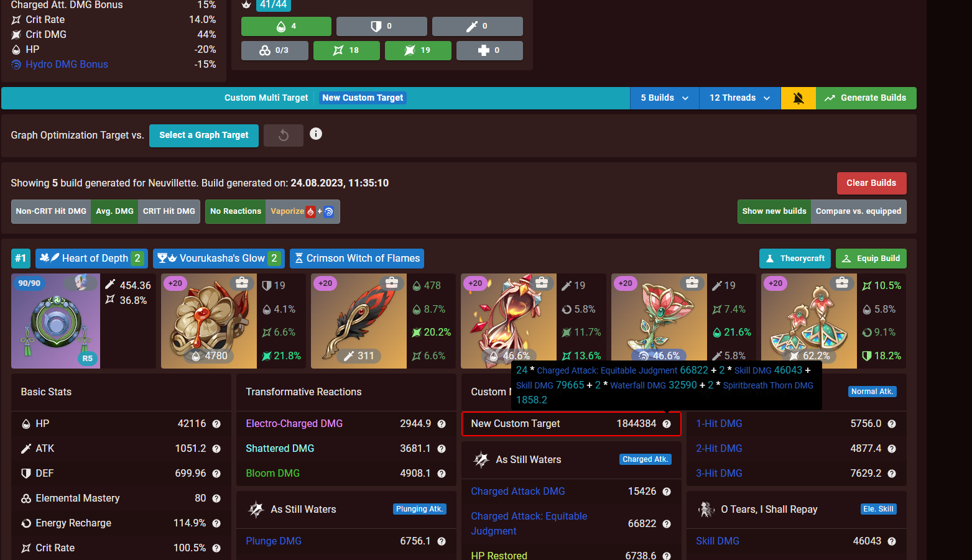Open help icon for Electro-Charged DMG
972x560 pixels.
click(442, 424)
